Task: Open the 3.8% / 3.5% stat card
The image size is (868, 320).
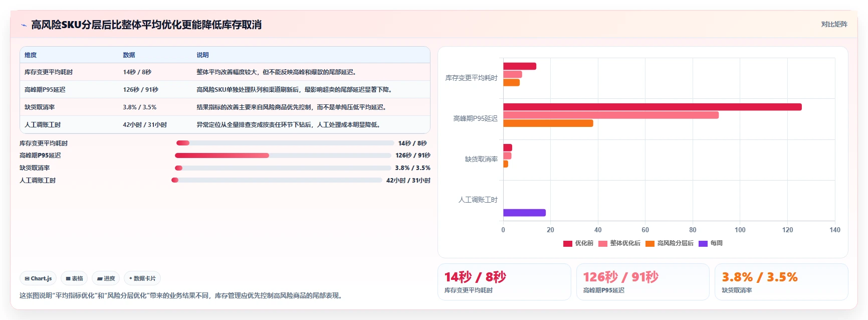Action: (781, 282)
